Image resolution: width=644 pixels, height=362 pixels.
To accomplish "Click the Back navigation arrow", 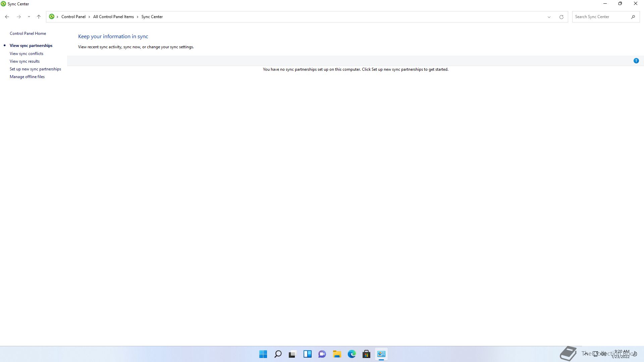I will click(x=7, y=17).
